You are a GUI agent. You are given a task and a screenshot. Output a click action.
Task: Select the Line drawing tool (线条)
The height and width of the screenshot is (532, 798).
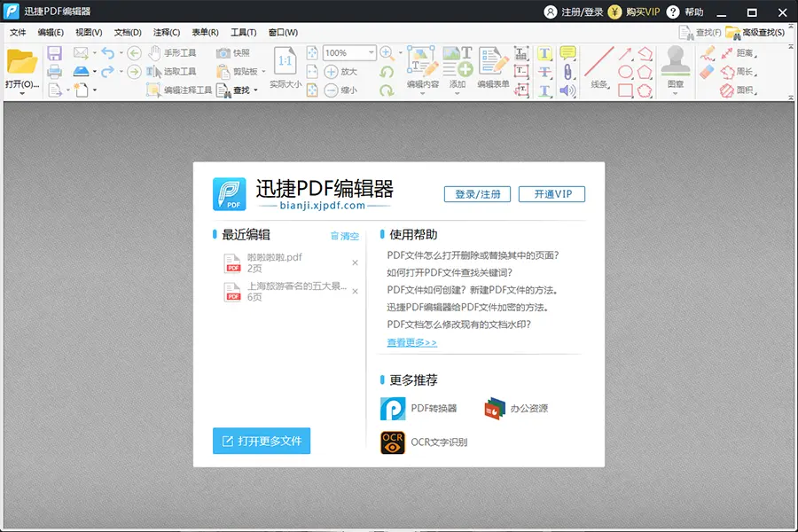(x=599, y=66)
